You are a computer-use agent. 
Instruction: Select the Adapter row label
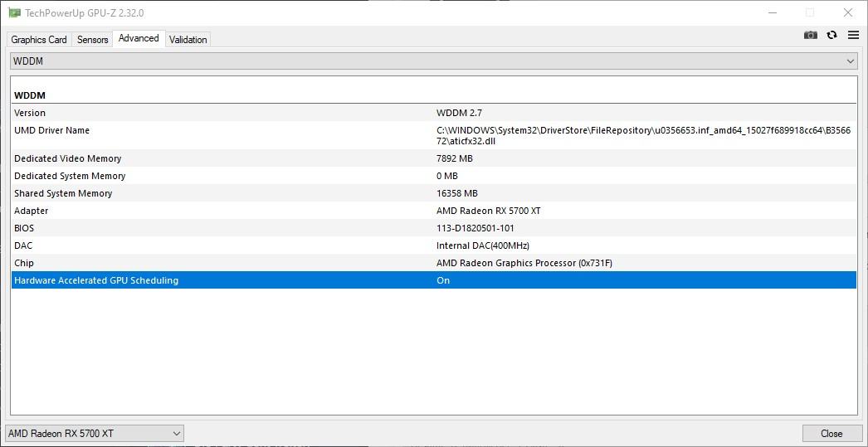(x=31, y=211)
